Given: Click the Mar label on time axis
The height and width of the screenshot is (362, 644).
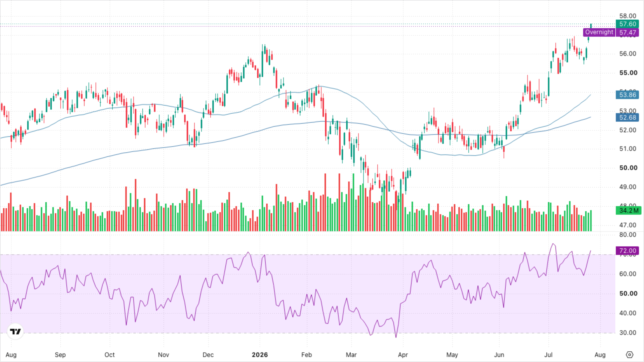Looking at the screenshot, I should (351, 355).
